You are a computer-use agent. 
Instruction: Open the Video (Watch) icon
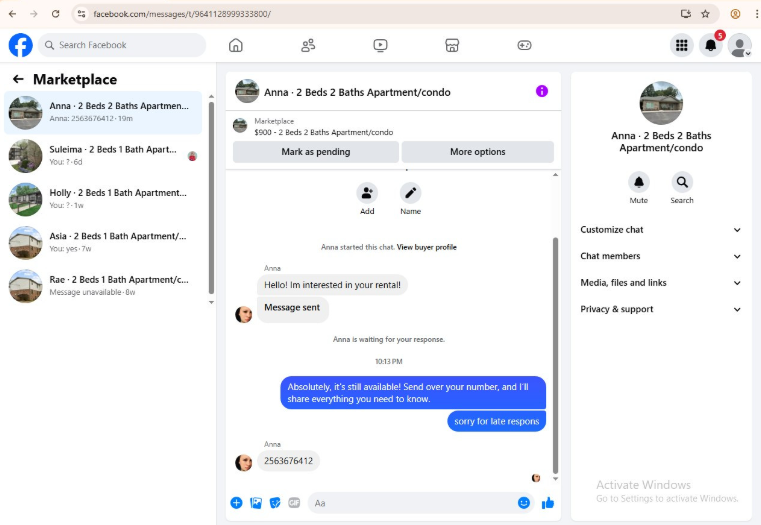[380, 45]
